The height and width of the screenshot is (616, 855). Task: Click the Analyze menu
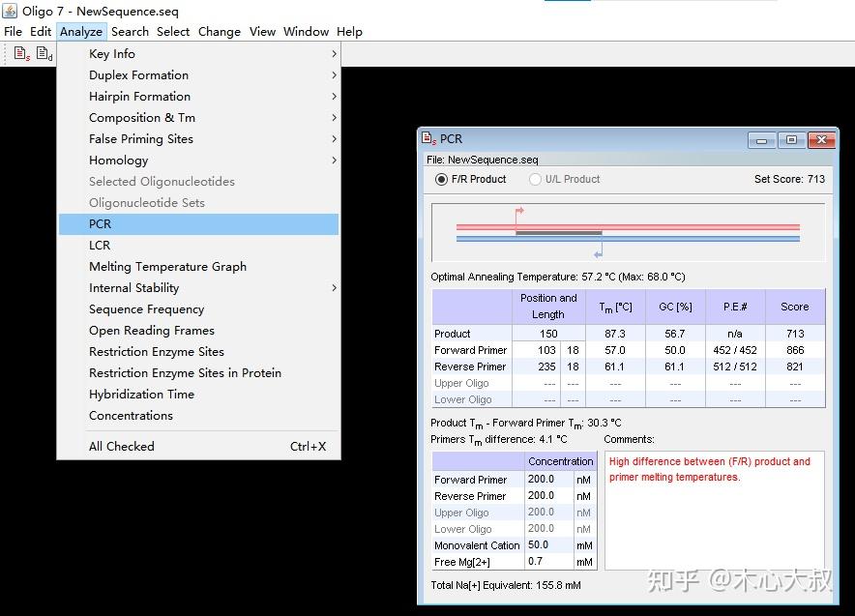(81, 32)
